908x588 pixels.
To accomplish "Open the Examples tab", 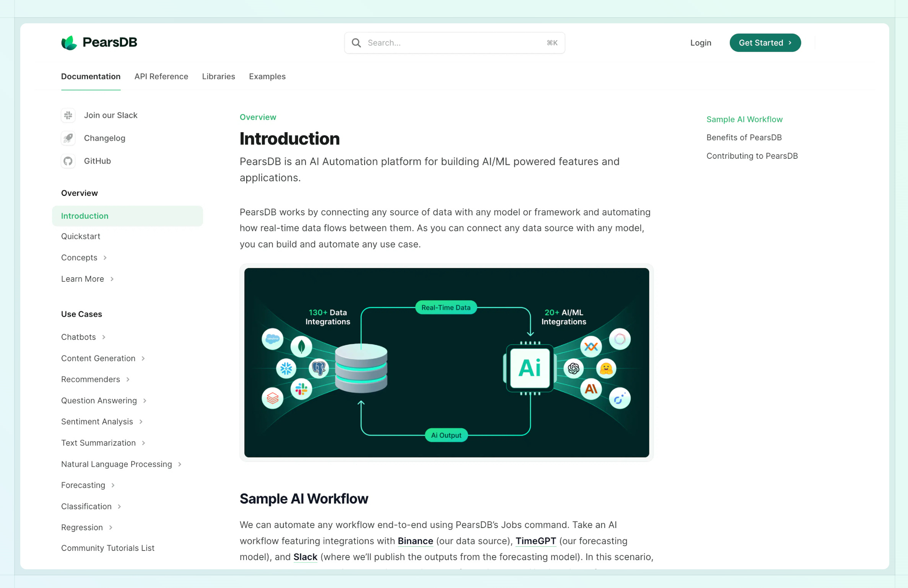I will (267, 76).
